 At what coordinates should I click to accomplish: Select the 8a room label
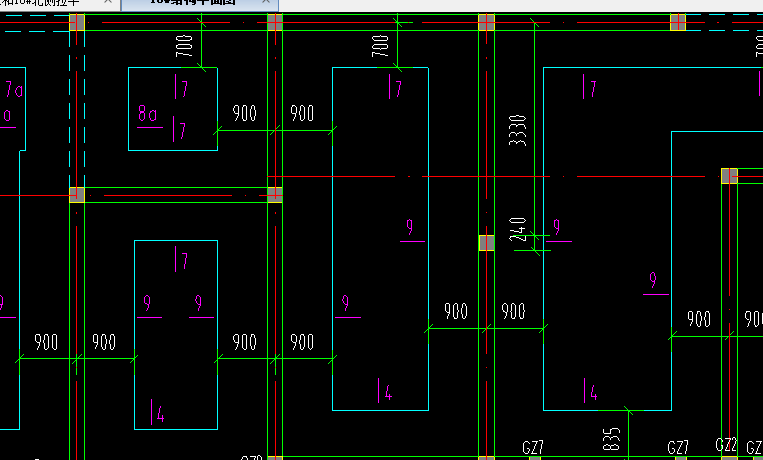[x=147, y=114]
